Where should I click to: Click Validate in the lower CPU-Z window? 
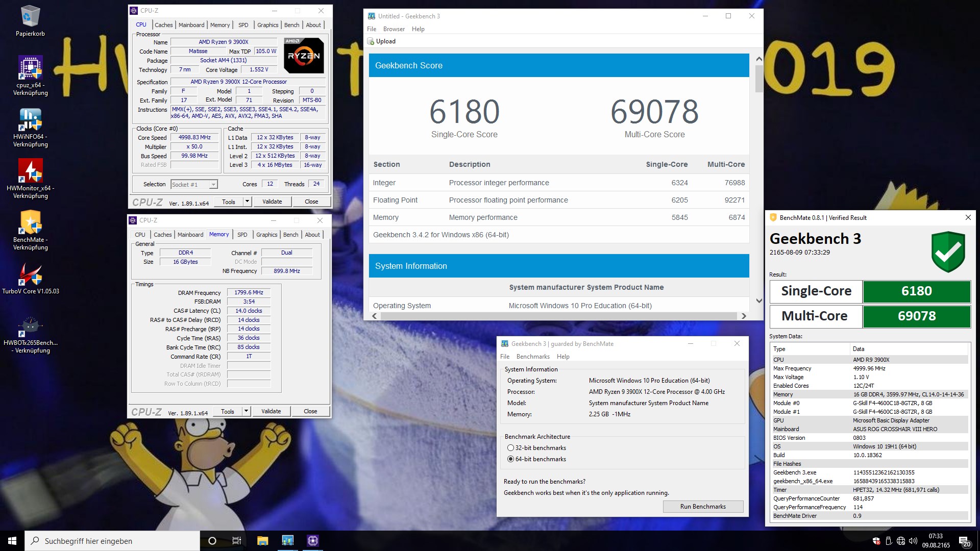pyautogui.click(x=271, y=411)
